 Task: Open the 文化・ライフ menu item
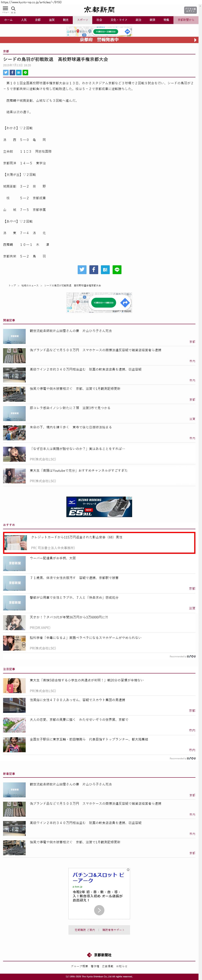pyautogui.click(x=119, y=20)
